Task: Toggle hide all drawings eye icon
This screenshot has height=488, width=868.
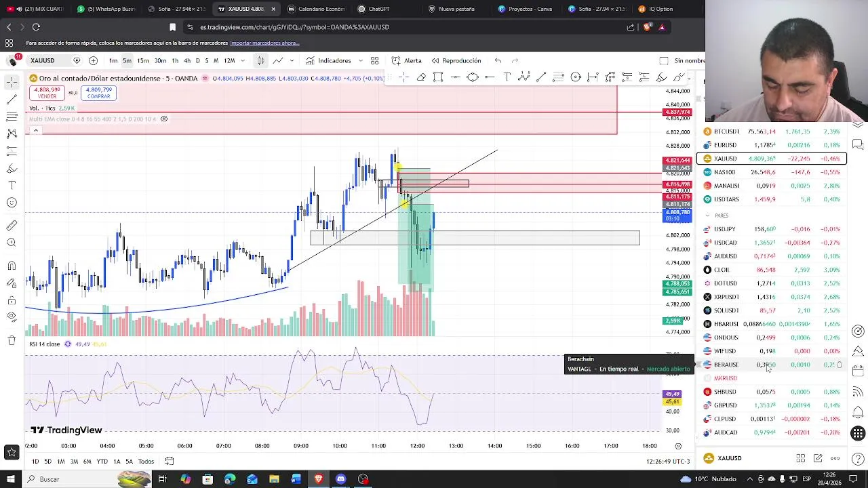Action: point(12,317)
